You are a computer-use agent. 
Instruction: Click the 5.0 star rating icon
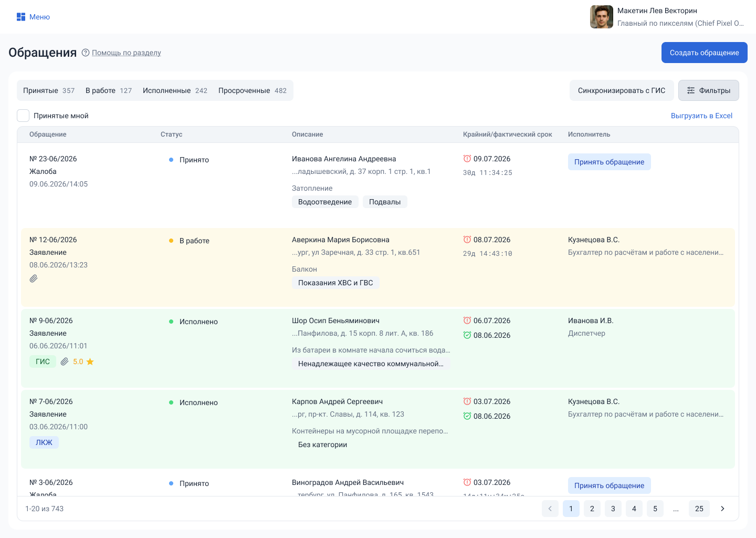90,361
